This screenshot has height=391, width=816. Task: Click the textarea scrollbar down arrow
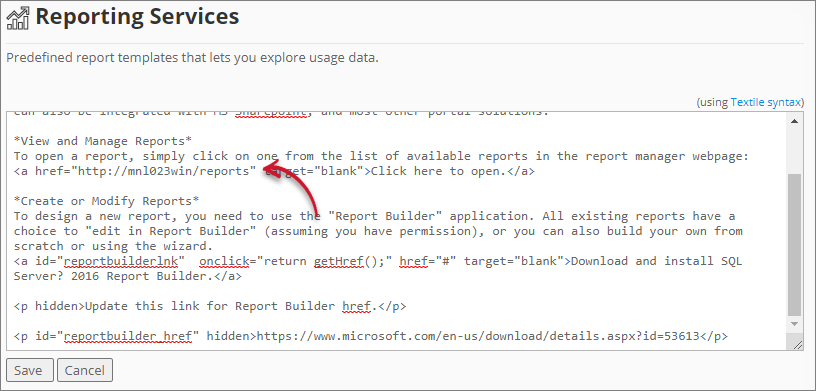(x=794, y=324)
